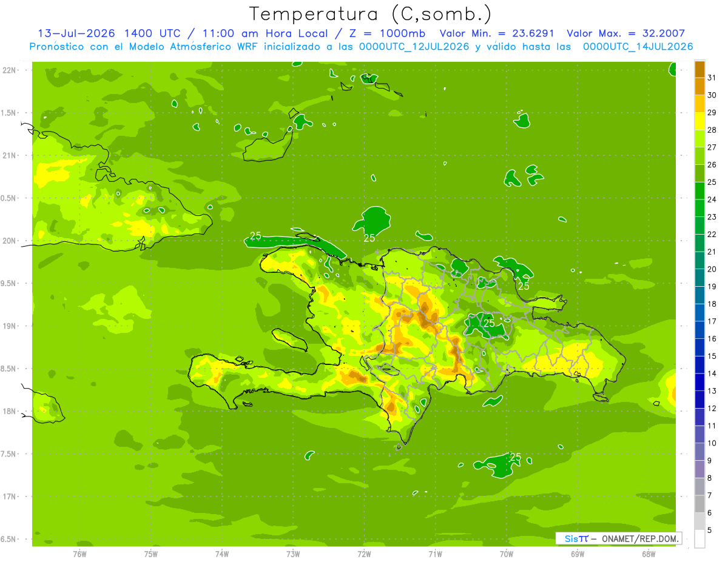Click the "76W" longitude label
Viewport: 728px width, 562px height.
click(79, 554)
